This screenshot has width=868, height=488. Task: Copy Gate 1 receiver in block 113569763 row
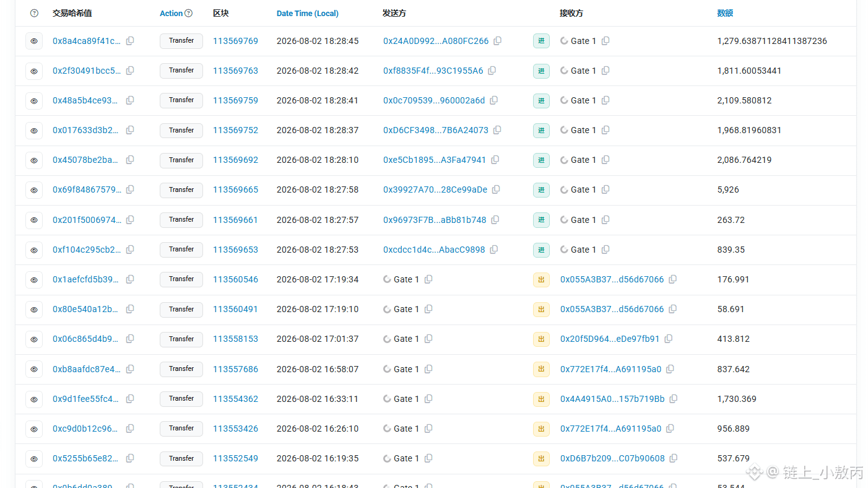[x=605, y=71]
